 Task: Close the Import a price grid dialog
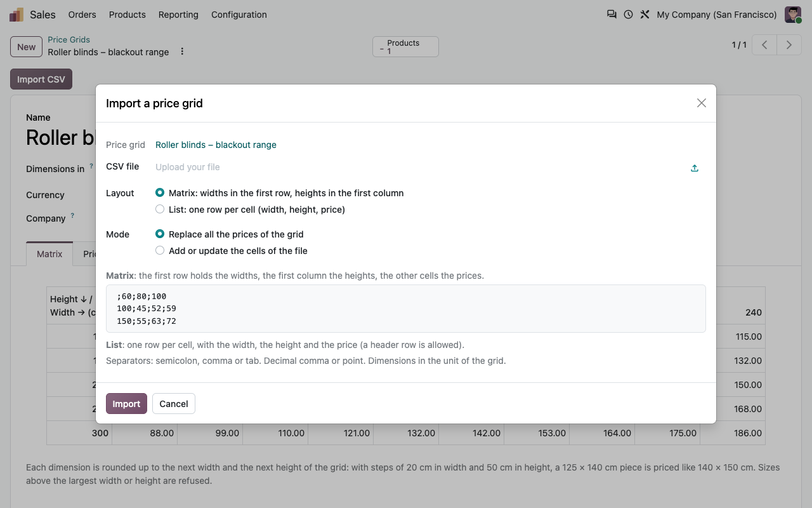click(x=701, y=103)
